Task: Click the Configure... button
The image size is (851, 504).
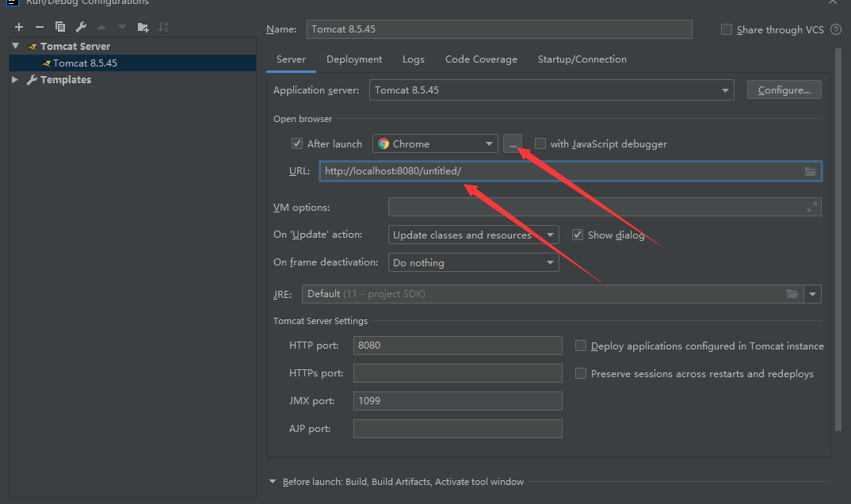Action: tap(784, 90)
